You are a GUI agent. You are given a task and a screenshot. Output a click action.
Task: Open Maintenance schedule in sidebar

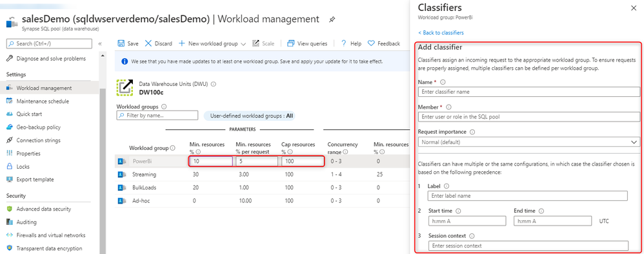pyautogui.click(x=43, y=101)
